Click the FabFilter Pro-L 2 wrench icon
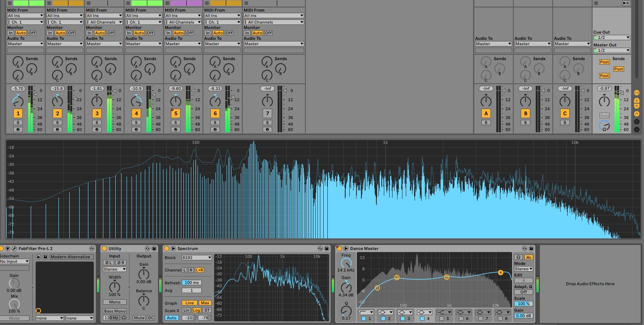 tap(14, 249)
